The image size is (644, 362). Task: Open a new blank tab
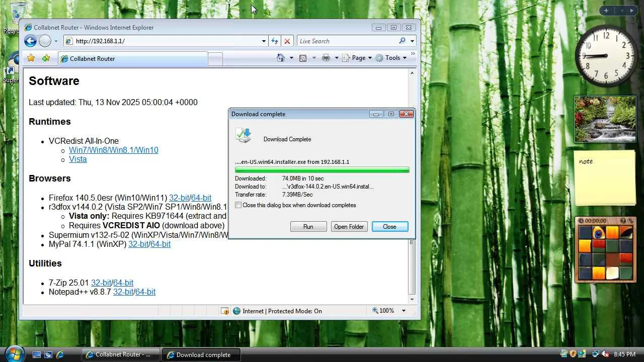[x=215, y=59]
